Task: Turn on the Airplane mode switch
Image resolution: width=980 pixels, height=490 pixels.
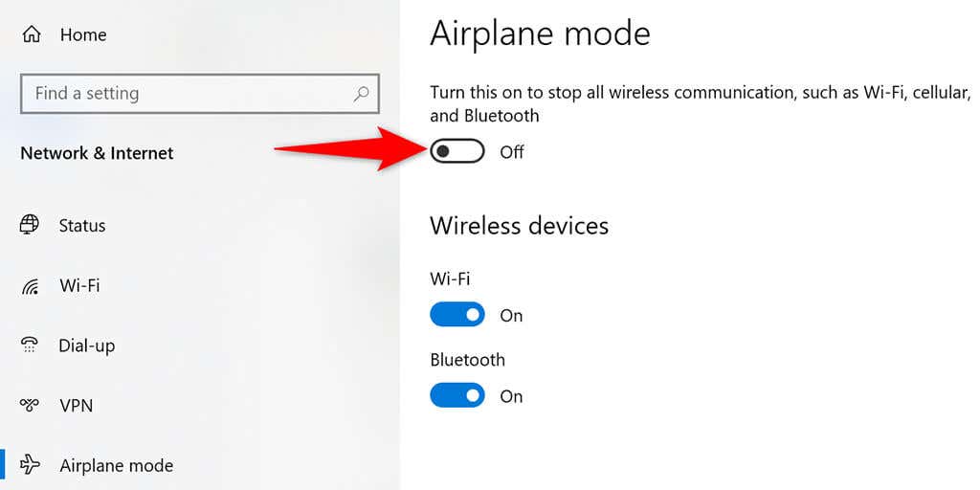Action: pyautogui.click(x=457, y=151)
